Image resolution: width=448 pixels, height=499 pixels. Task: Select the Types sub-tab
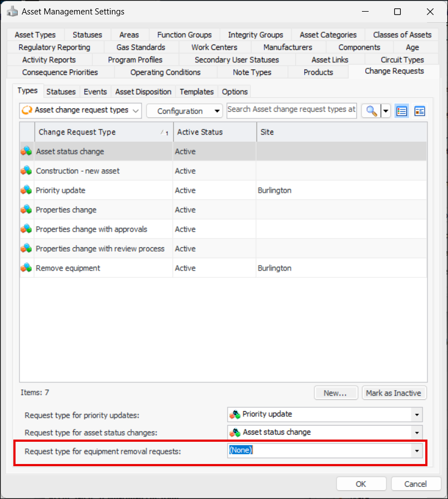click(x=28, y=91)
